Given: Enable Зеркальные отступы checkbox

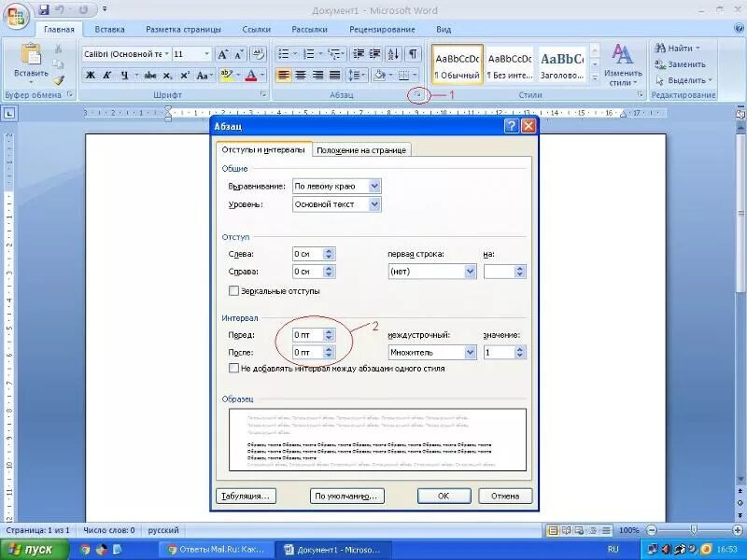Looking at the screenshot, I should pos(233,290).
